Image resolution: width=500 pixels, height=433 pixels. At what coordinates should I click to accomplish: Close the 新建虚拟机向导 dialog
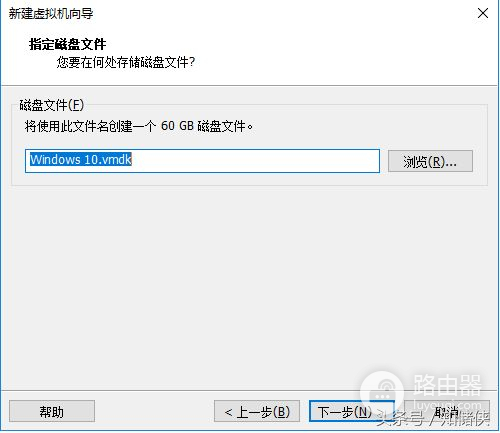(483, 14)
